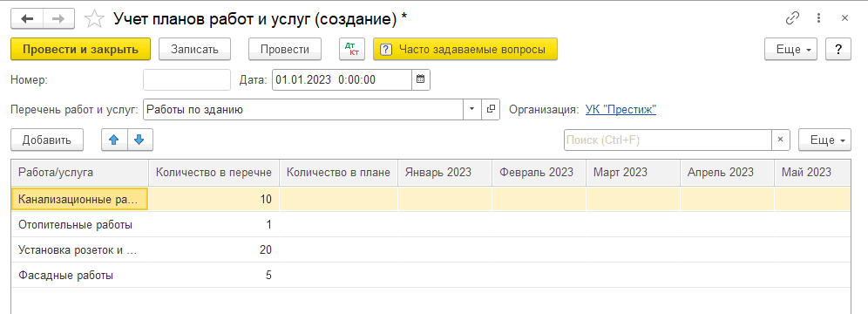Close the form with the X icon
This screenshot has height=314, width=868.
[x=844, y=18]
